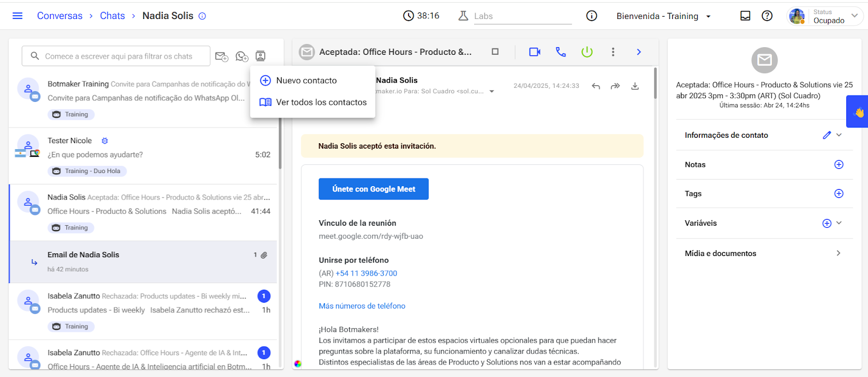Click the green power button icon
This screenshot has width=868, height=377.
click(x=587, y=52)
